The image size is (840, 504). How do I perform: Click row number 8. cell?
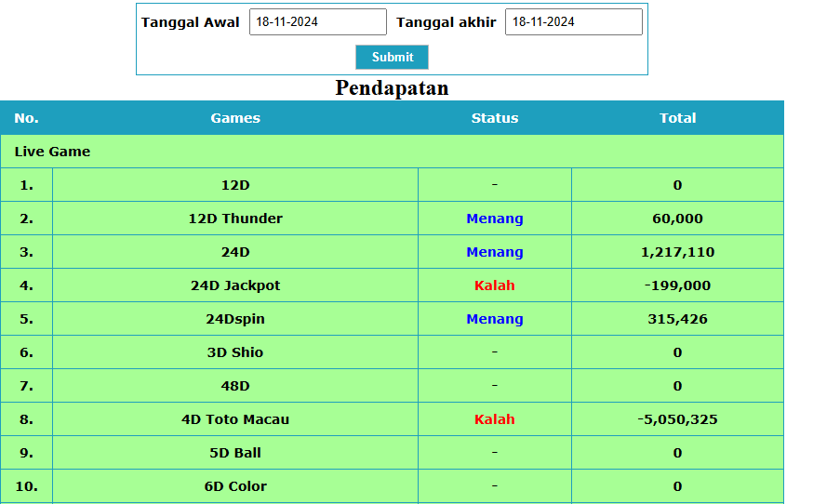(26, 419)
